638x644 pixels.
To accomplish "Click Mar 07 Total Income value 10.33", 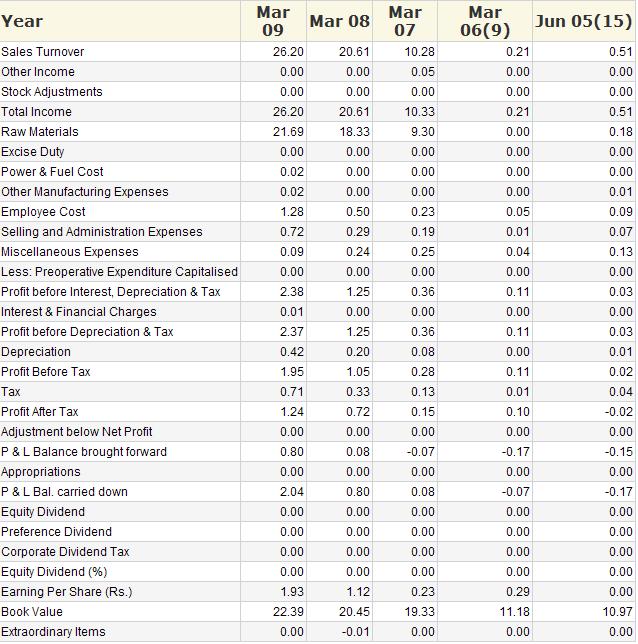I will [x=419, y=112].
